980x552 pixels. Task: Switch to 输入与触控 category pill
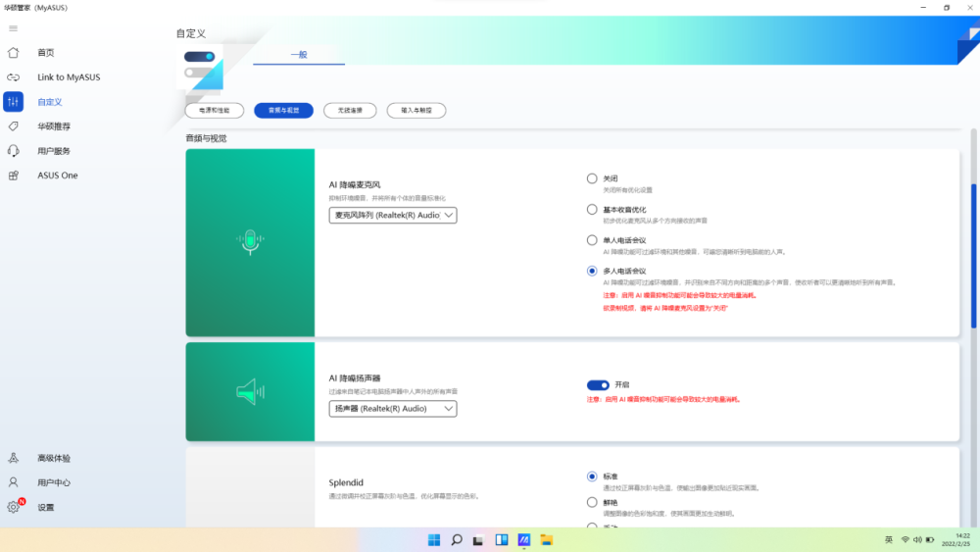(x=416, y=111)
